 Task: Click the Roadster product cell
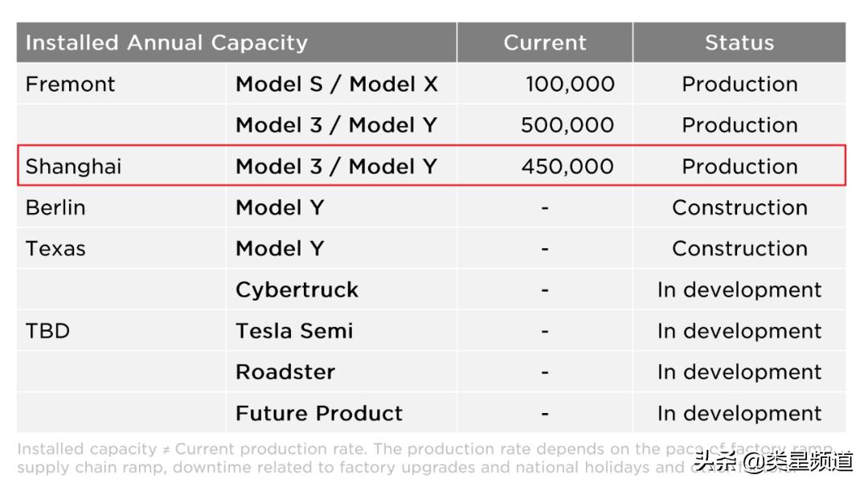[285, 372]
